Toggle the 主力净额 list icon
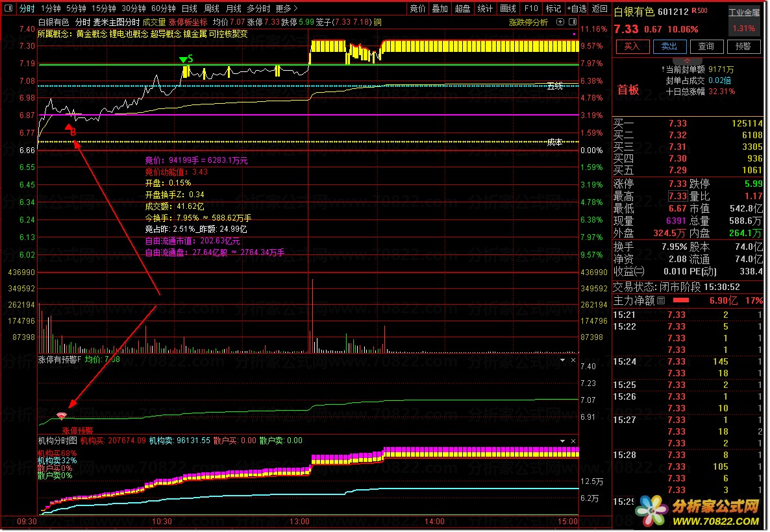Screen dimensions: 770x532 [661, 300]
